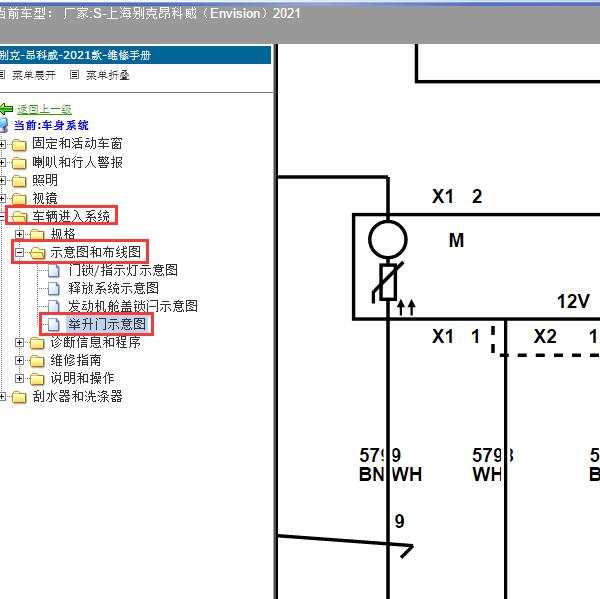This screenshot has height=599, width=600.
Task: Click page icon of 释放系统示意图
Action: [x=54, y=288]
